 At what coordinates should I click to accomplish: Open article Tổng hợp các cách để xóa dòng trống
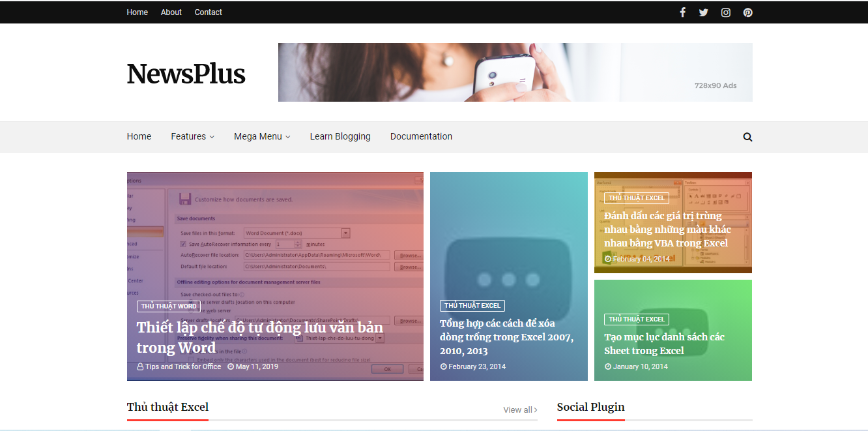tap(506, 337)
